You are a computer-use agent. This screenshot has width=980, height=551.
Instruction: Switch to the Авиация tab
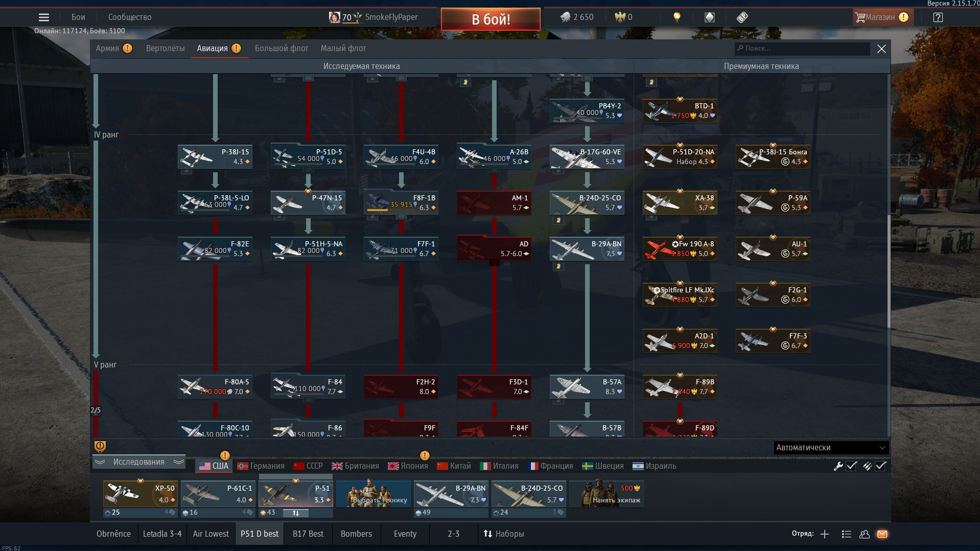tap(219, 48)
